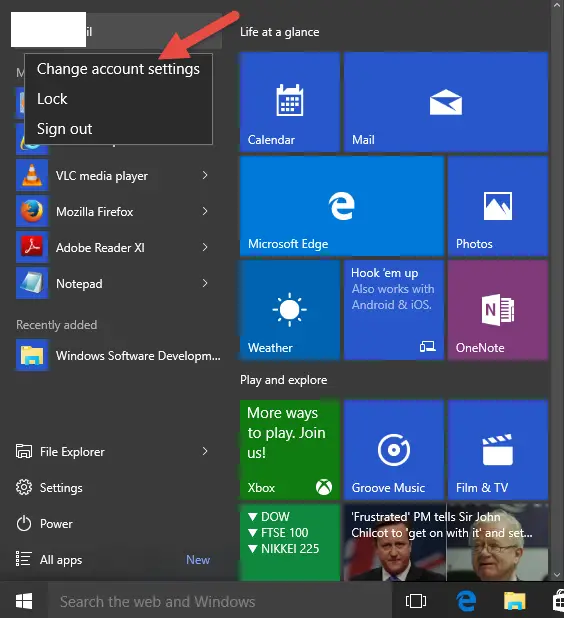Viewport: 564px width, 618px height.
Task: Click the Start menu scroll up arrow
Action: click(557, 6)
